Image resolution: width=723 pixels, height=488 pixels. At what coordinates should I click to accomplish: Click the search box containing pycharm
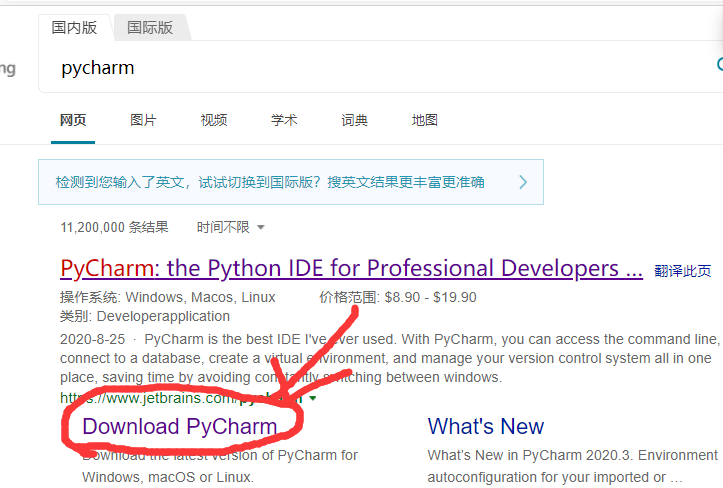click(380, 68)
